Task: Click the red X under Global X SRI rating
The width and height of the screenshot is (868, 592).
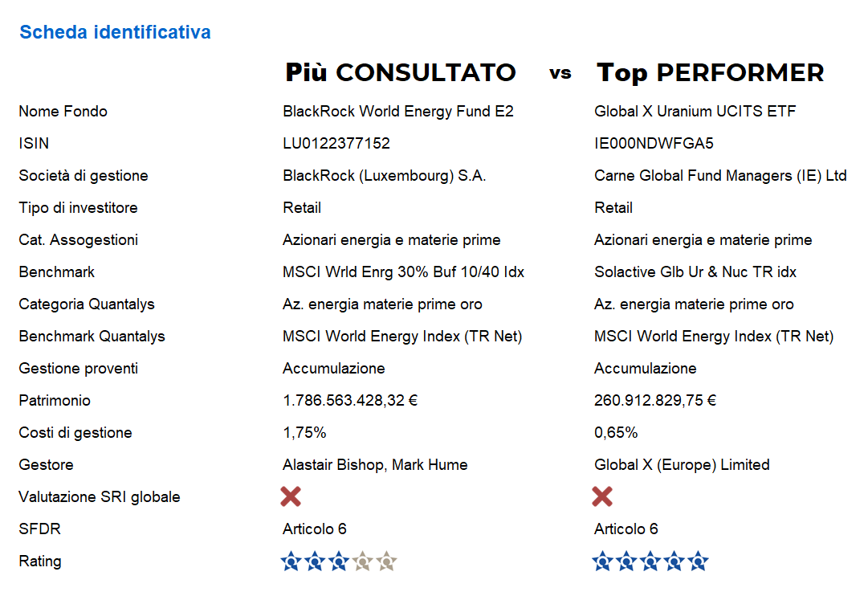Action: [x=602, y=496]
